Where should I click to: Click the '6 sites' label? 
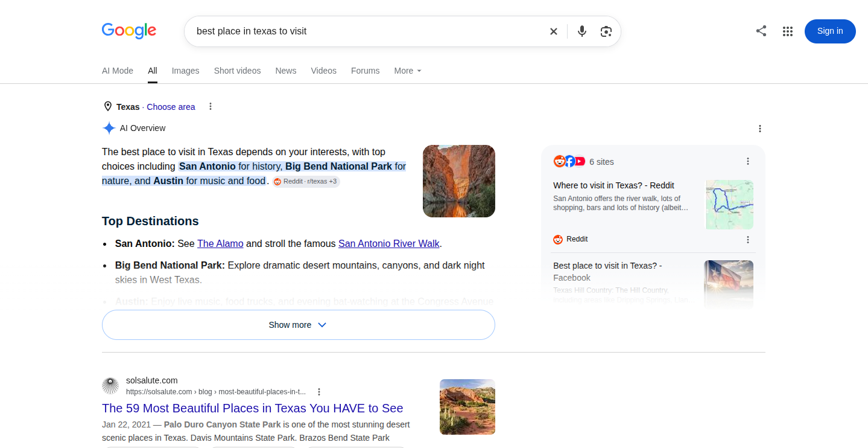[601, 162]
